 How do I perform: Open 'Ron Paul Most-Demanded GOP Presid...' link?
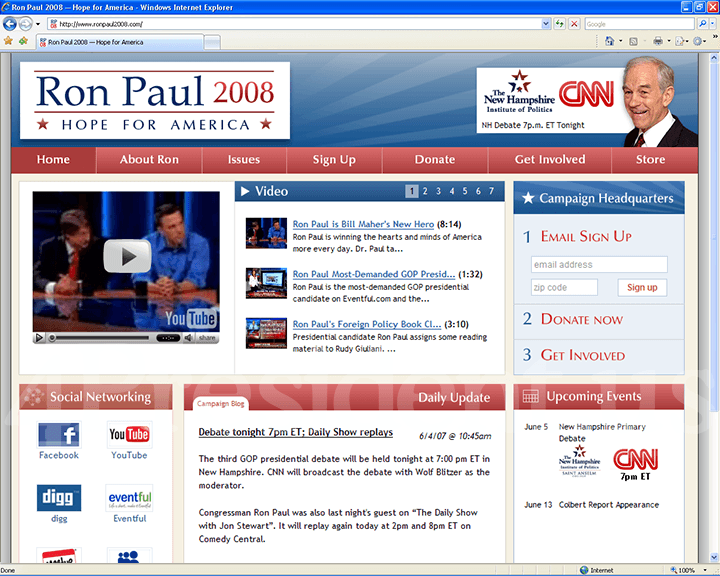(x=374, y=274)
